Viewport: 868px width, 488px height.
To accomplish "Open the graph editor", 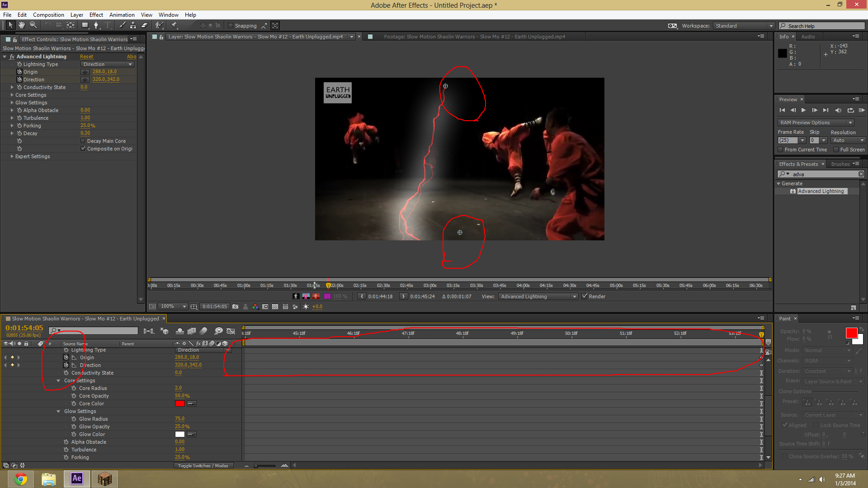I will click(231, 331).
